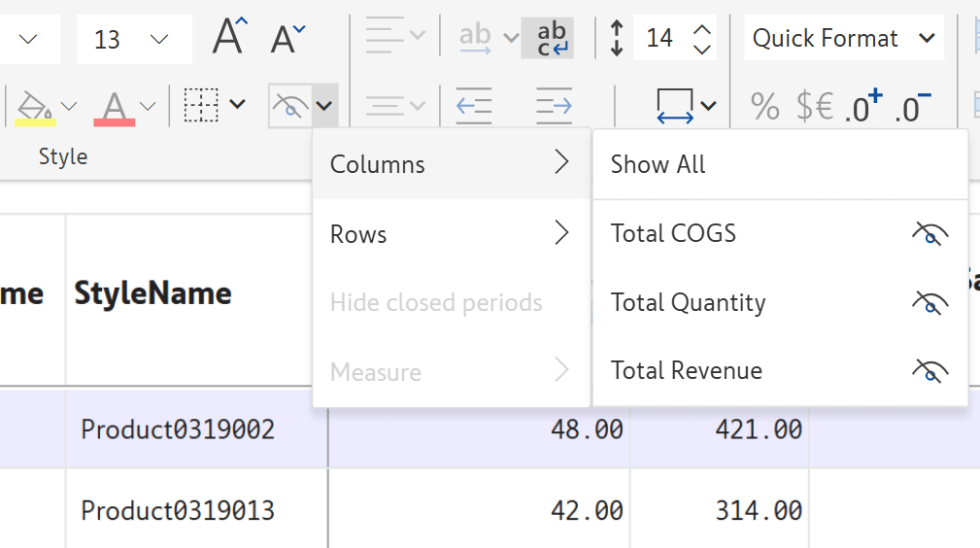Apply currency $€ number format
The height and width of the screenshot is (548, 980).
click(x=815, y=106)
